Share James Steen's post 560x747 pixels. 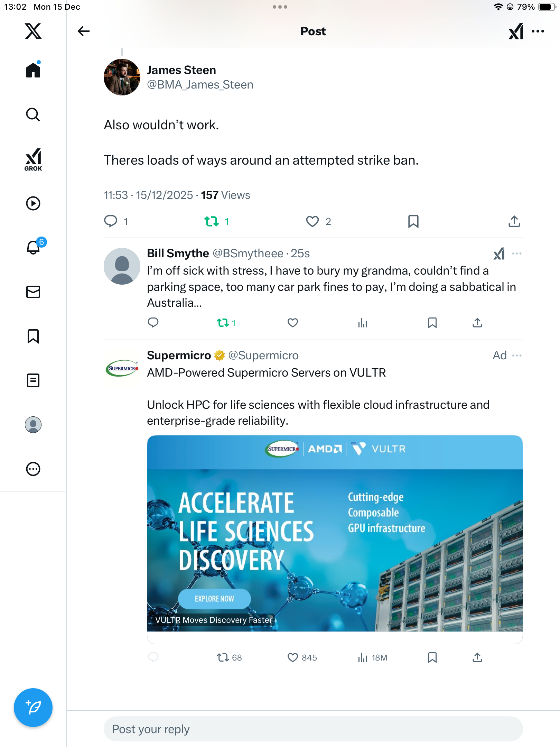point(514,221)
